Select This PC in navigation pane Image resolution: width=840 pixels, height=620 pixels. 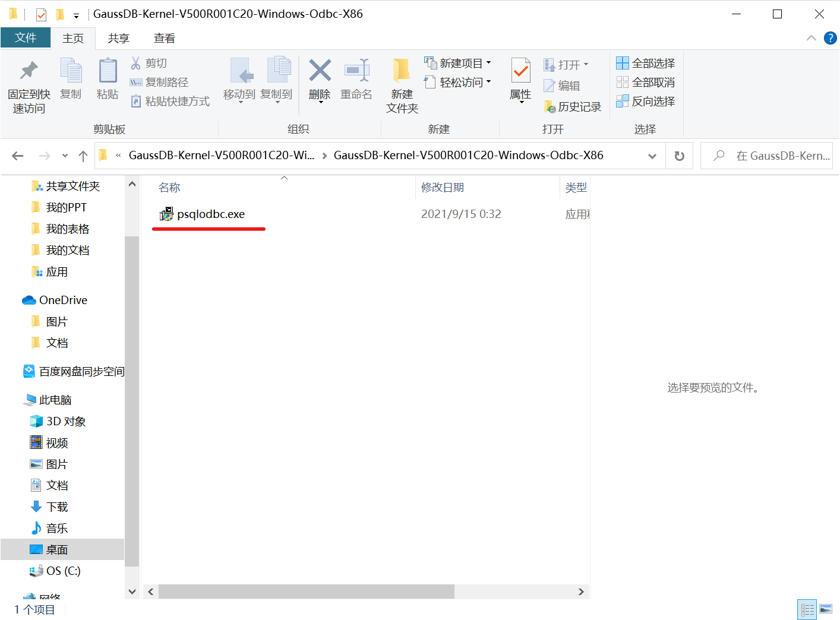pos(48,400)
